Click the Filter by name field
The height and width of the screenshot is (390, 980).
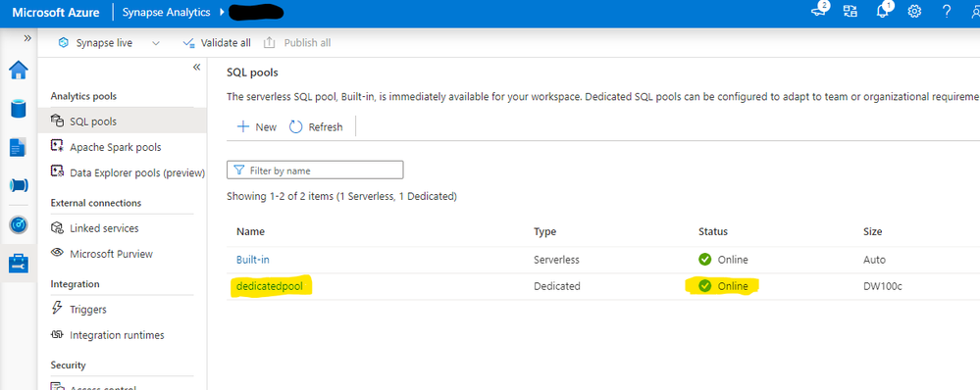click(x=315, y=171)
